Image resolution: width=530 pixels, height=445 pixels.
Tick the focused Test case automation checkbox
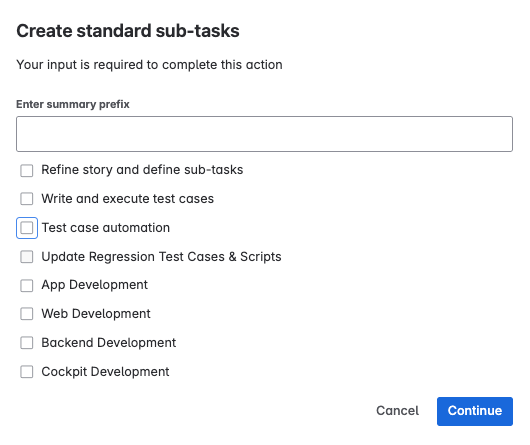27,228
